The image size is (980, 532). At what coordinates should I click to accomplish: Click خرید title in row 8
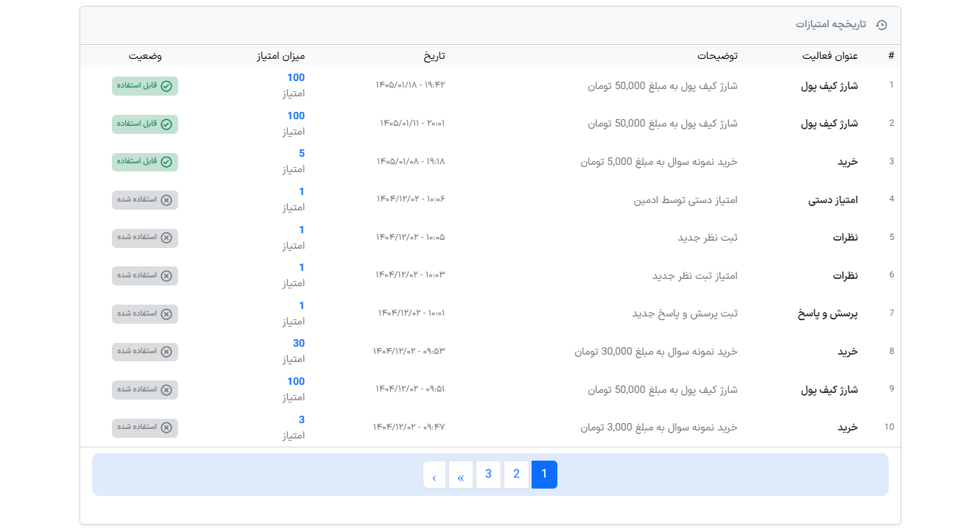pos(847,352)
